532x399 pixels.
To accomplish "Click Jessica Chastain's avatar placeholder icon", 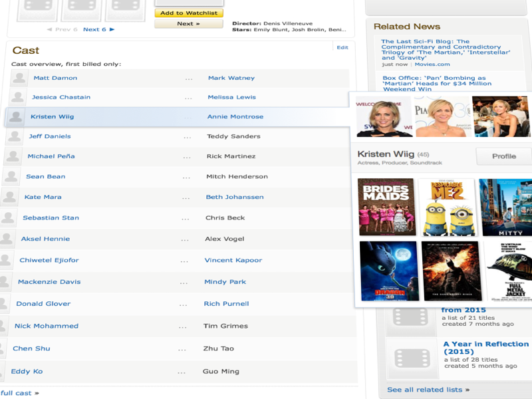I will [x=17, y=97].
